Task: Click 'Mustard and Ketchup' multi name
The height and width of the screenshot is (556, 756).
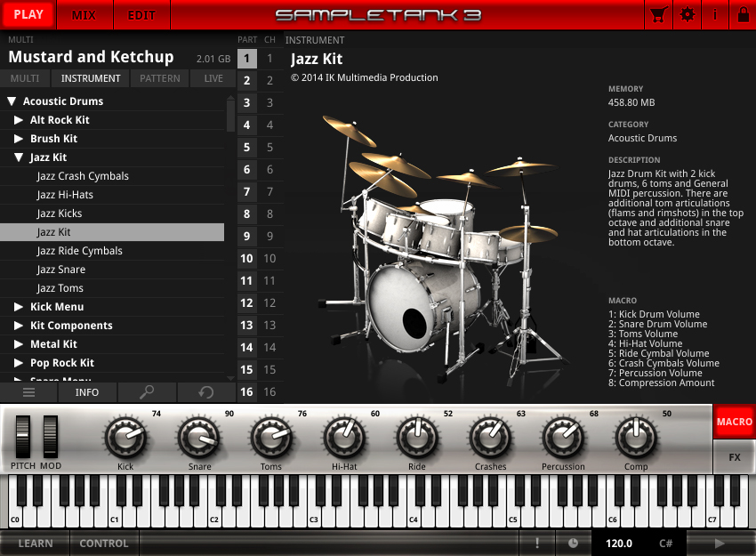Action: click(91, 57)
